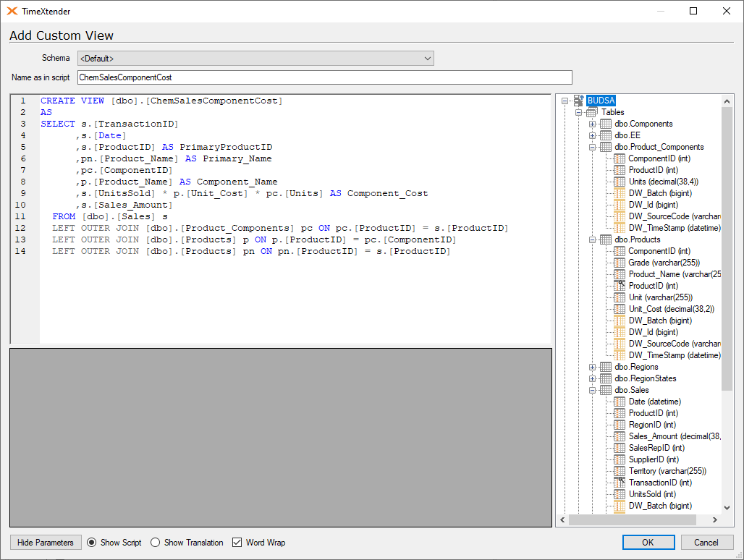Expand the dbo.EE table node
The height and width of the screenshot is (560, 744).
(592, 135)
